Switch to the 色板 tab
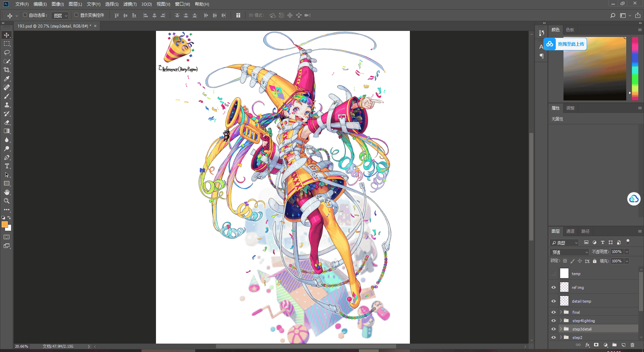The width and height of the screenshot is (644, 352). [x=570, y=30]
